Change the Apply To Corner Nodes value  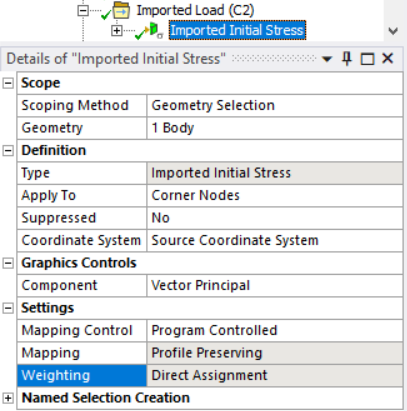click(x=275, y=195)
